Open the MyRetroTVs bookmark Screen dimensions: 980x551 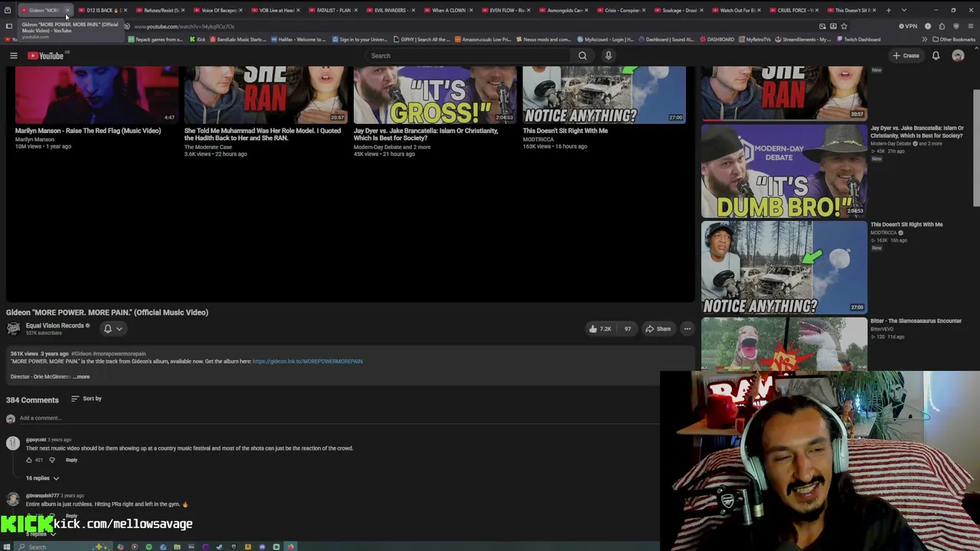(x=754, y=40)
